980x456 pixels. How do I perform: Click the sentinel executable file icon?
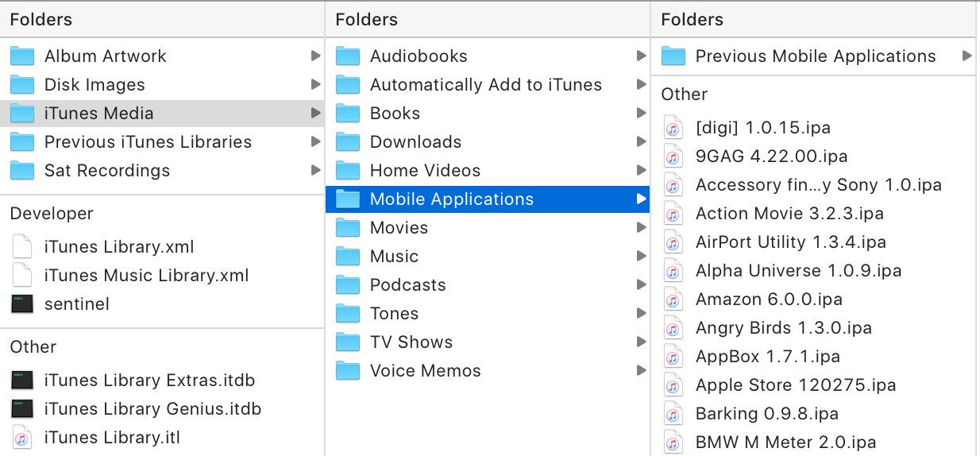click(x=22, y=304)
